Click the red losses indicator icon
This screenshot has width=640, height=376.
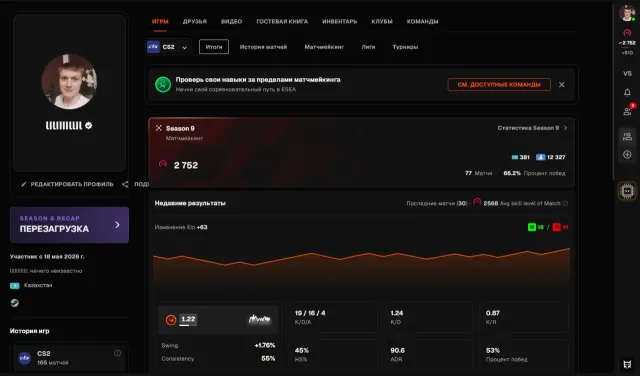tap(556, 227)
